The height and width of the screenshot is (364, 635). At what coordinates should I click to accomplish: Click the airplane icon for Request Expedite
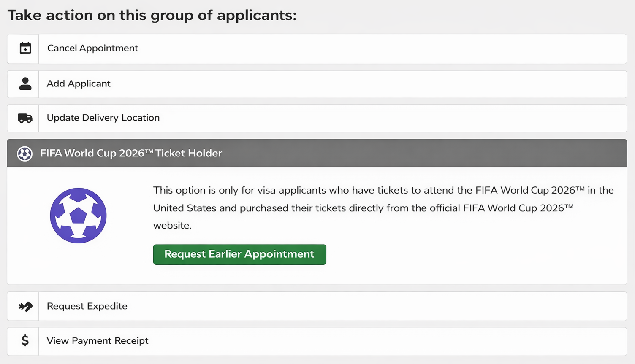[x=25, y=306]
